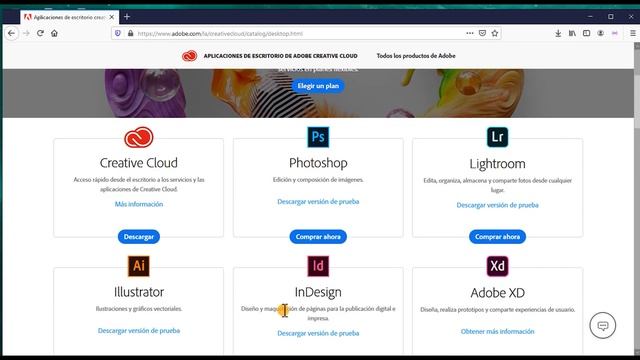Bookmark this page with the star
The height and width of the screenshot is (360, 640).
[x=495, y=33]
